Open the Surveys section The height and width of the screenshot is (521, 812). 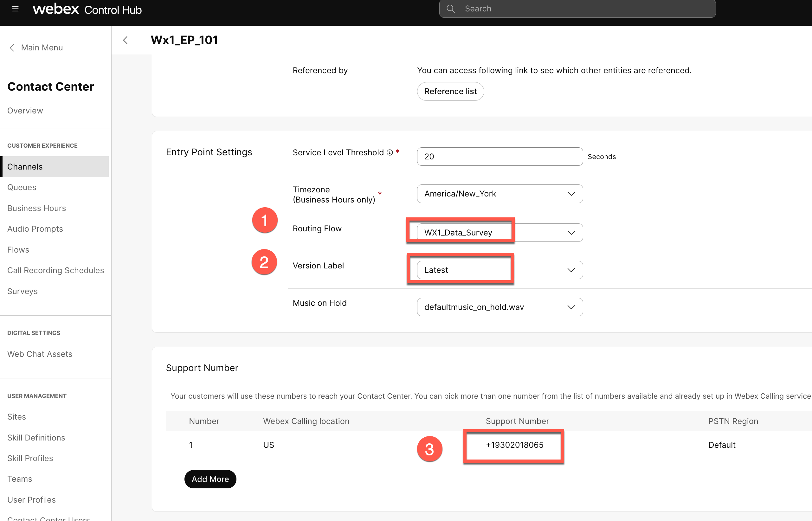pos(22,291)
